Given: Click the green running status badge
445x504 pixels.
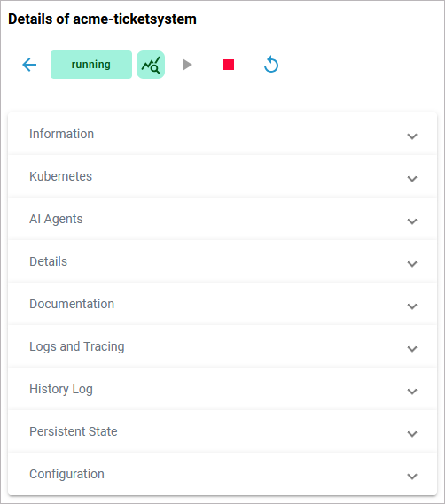Looking at the screenshot, I should point(91,65).
